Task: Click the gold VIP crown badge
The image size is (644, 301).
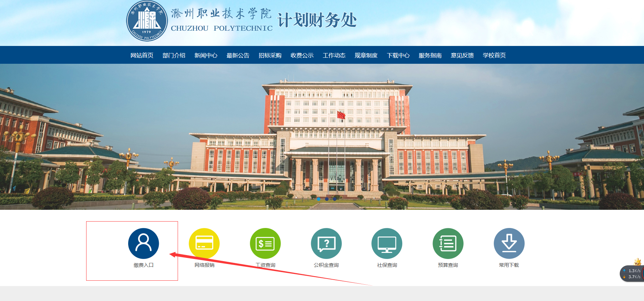Action: coord(638,262)
